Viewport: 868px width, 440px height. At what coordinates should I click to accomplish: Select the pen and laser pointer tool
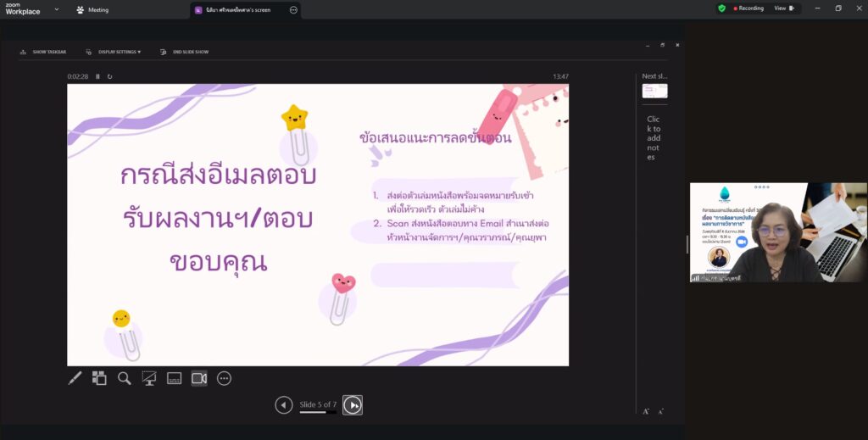(75, 378)
